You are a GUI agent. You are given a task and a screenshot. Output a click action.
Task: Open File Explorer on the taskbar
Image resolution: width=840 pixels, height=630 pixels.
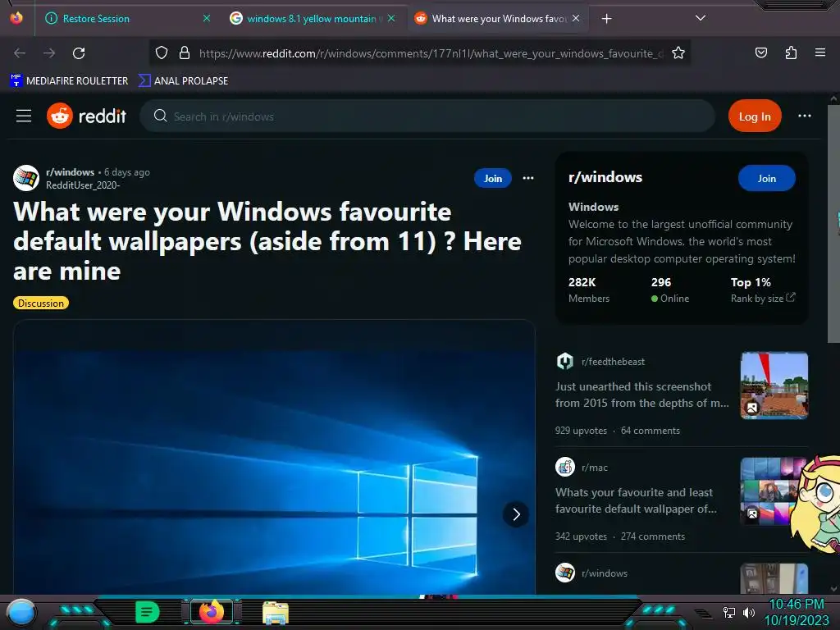pyautogui.click(x=276, y=612)
